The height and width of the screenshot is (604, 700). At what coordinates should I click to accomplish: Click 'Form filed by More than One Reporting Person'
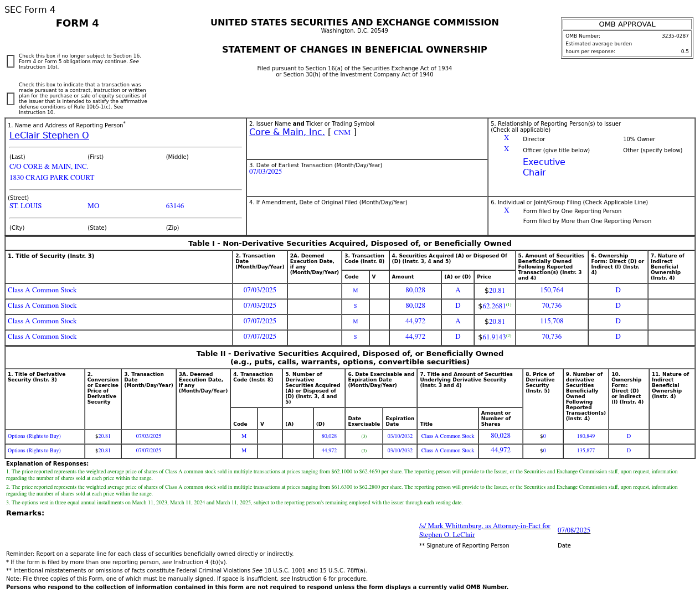click(x=587, y=221)
